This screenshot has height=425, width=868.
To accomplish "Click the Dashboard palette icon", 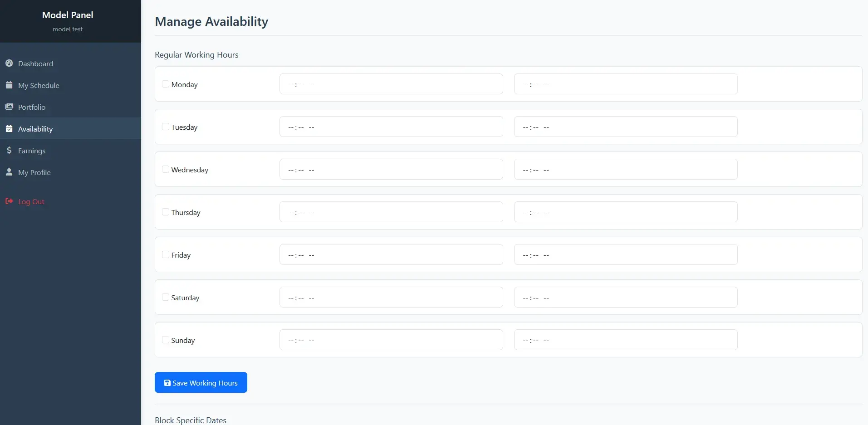I will point(9,63).
